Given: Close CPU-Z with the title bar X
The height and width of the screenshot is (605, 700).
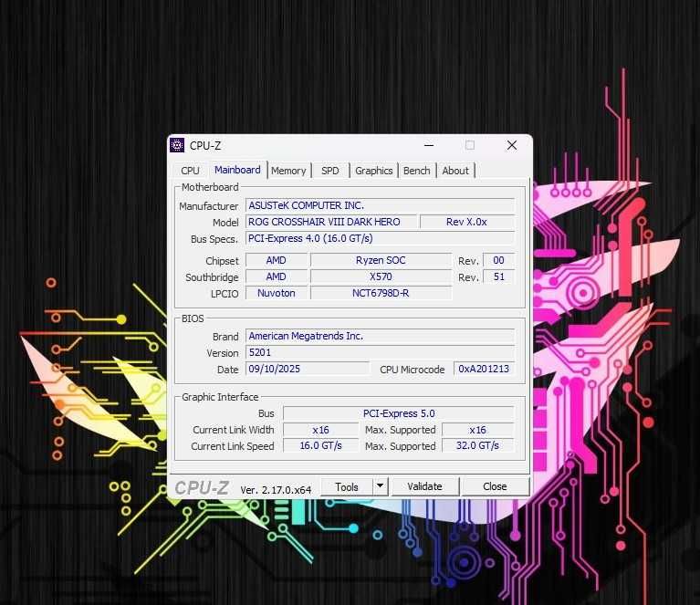Looking at the screenshot, I should 512,145.
